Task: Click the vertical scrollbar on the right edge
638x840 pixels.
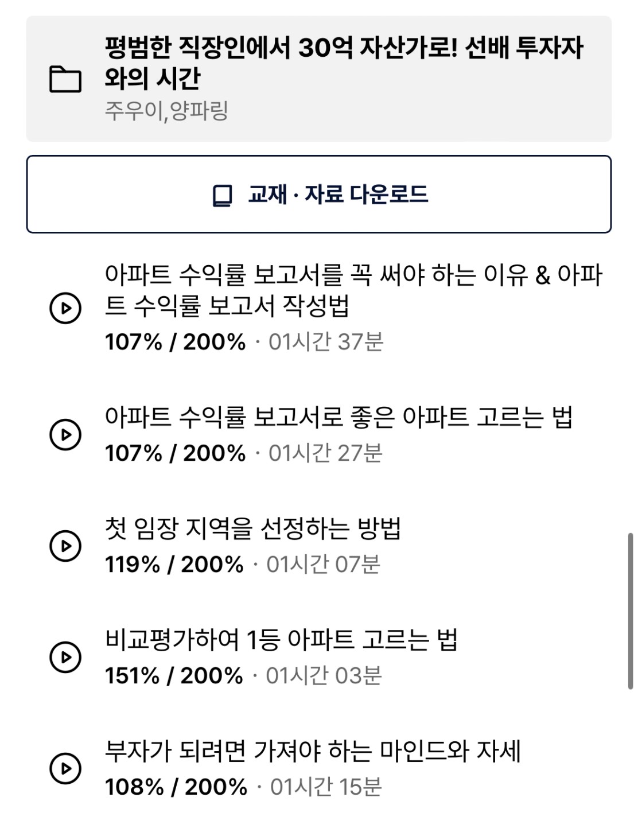Action: (631, 611)
